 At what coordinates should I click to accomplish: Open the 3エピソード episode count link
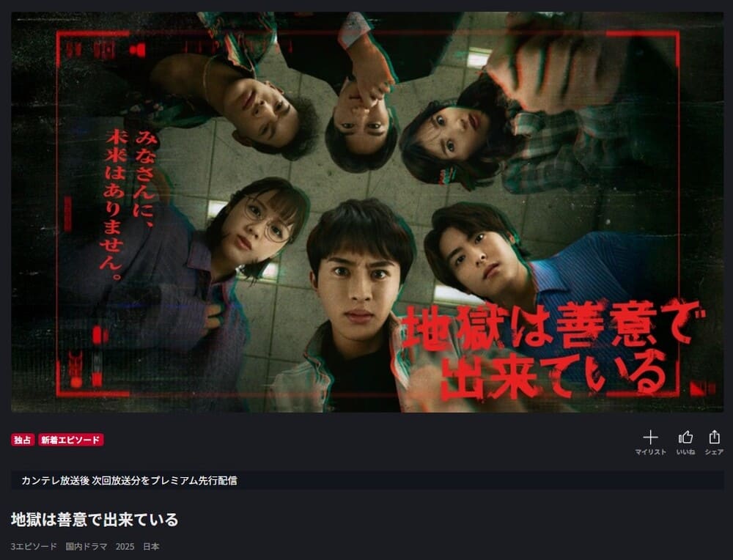(34, 547)
